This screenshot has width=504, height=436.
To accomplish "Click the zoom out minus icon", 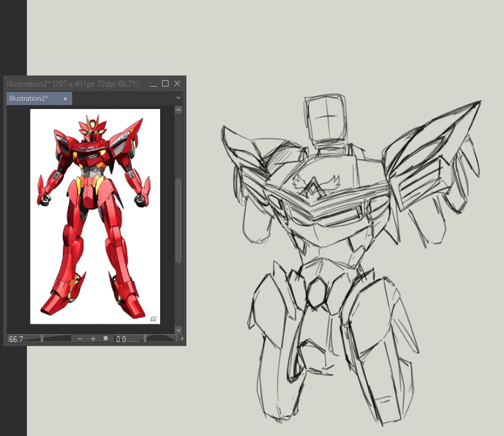I will point(80,339).
